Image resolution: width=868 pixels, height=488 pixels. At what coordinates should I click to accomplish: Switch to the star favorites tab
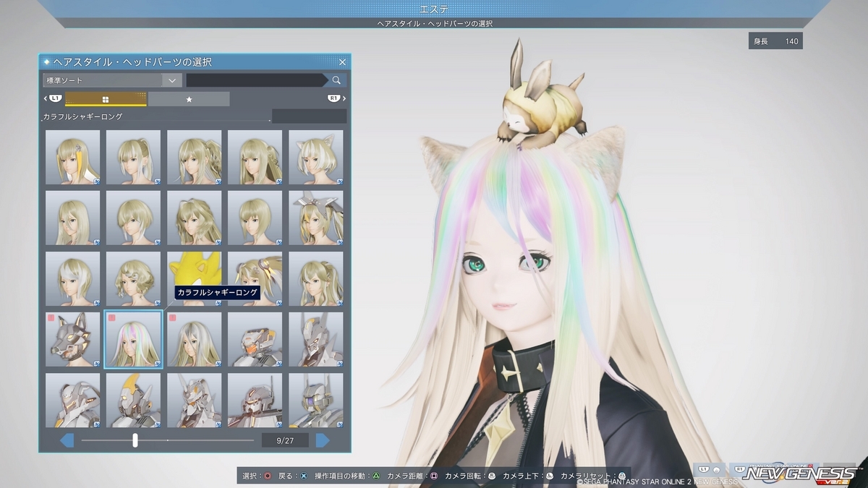point(189,99)
